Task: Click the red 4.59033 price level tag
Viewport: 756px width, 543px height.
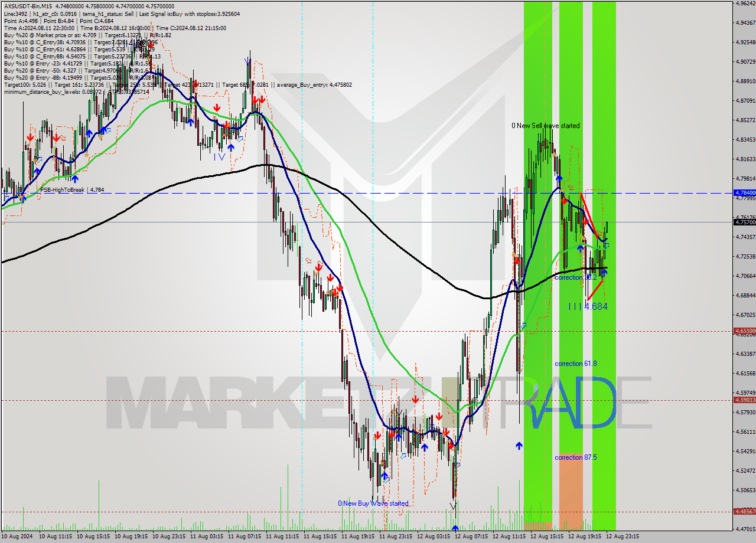Action: 744,400
